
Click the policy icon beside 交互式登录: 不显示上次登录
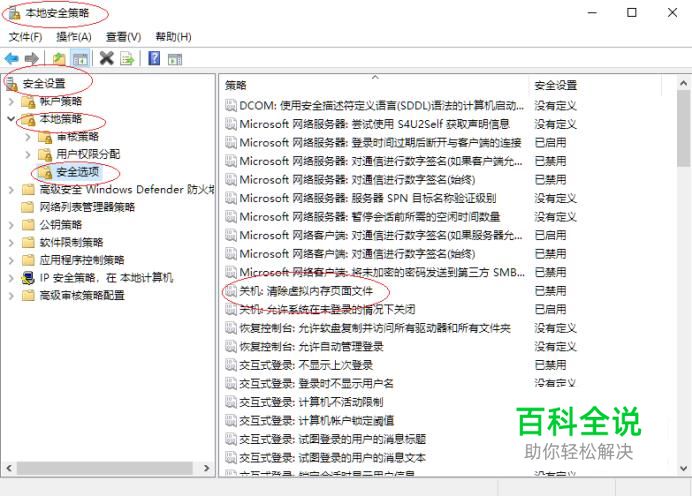(x=231, y=365)
